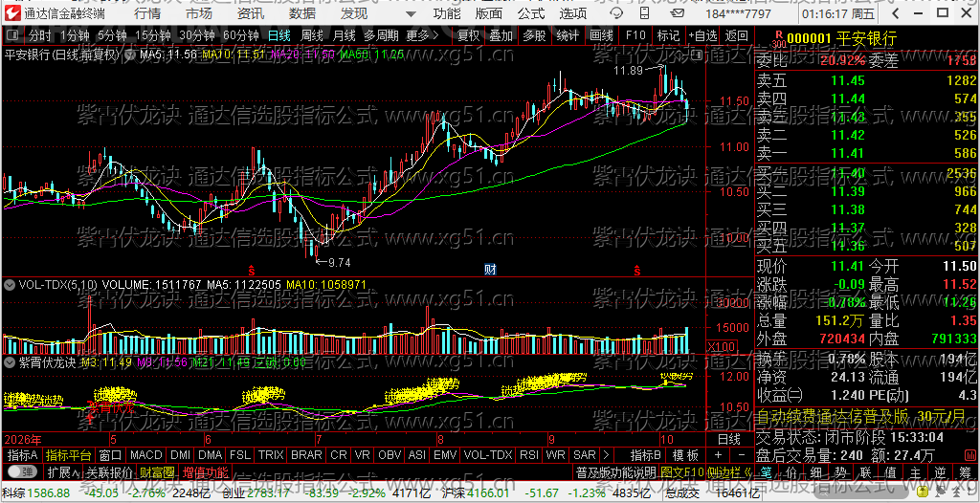Select the 15分钟 period
The width and height of the screenshot is (980, 503).
(152, 35)
